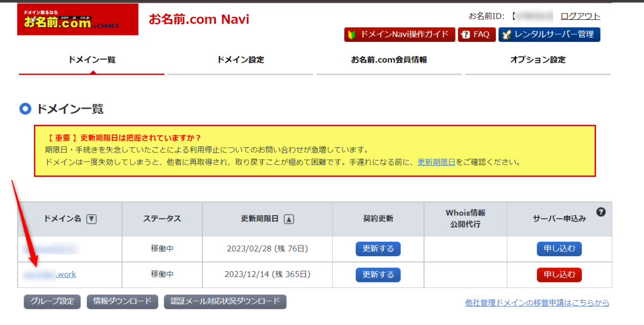This screenshot has height=325, width=644.
Task: Select the ドメイン一覧 tab
Action: pyautogui.click(x=92, y=60)
